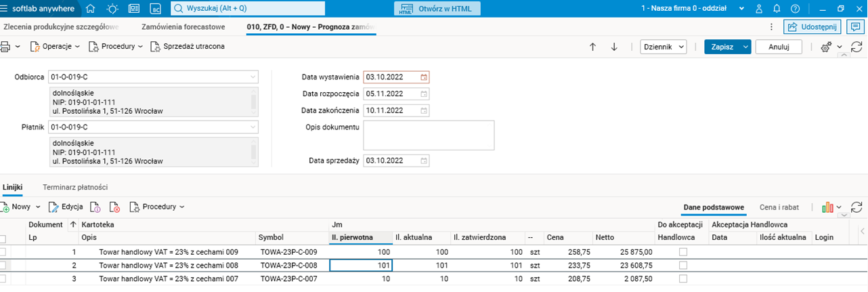Switch to Zlecenia produkcyjne szczegółowe tab
The image size is (868, 292).
pos(62,27)
